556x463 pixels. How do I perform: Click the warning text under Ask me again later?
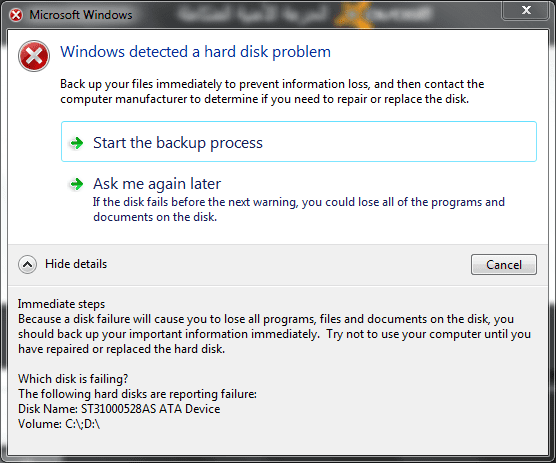pos(299,209)
